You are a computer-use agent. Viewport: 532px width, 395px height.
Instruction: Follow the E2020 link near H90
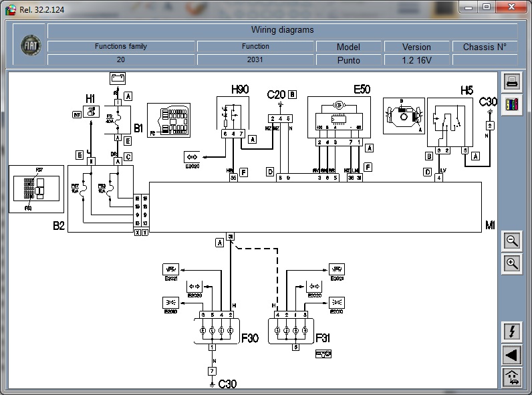pyautogui.click(x=192, y=156)
